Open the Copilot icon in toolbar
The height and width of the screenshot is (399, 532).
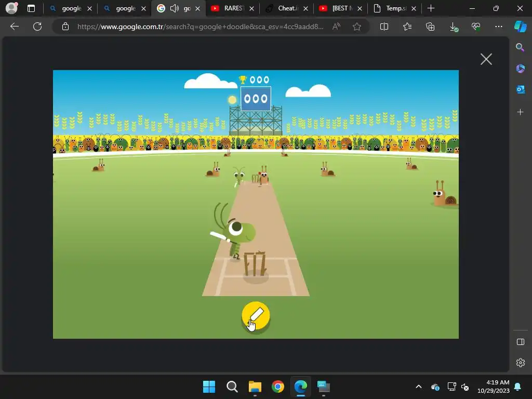[x=521, y=26]
